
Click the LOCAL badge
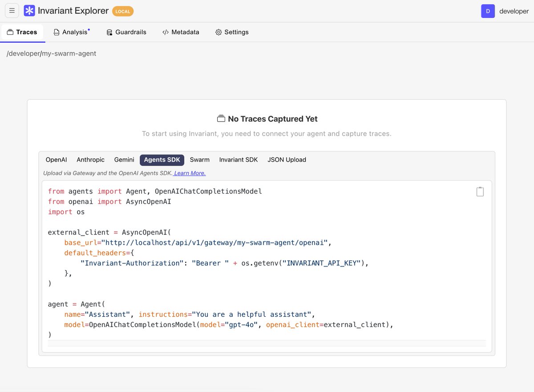click(123, 11)
